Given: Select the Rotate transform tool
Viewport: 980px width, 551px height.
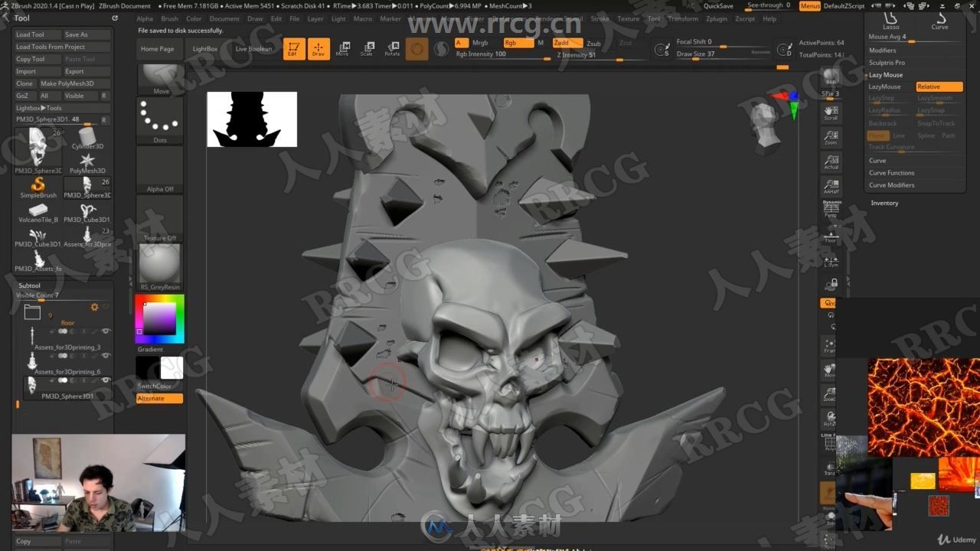Looking at the screenshot, I should [x=392, y=49].
